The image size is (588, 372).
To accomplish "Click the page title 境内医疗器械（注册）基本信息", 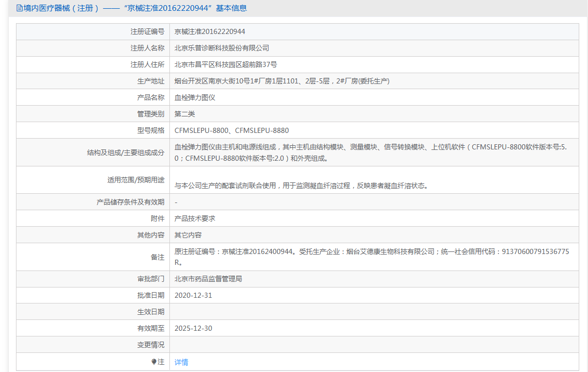I will click(135, 8).
